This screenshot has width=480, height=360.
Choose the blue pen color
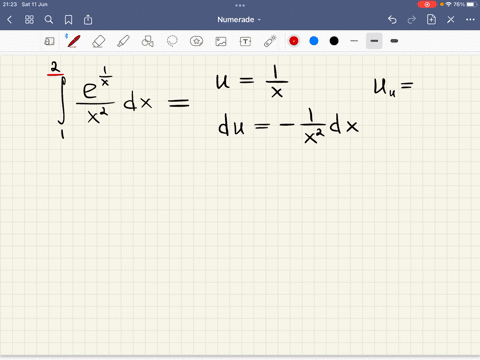tap(314, 41)
